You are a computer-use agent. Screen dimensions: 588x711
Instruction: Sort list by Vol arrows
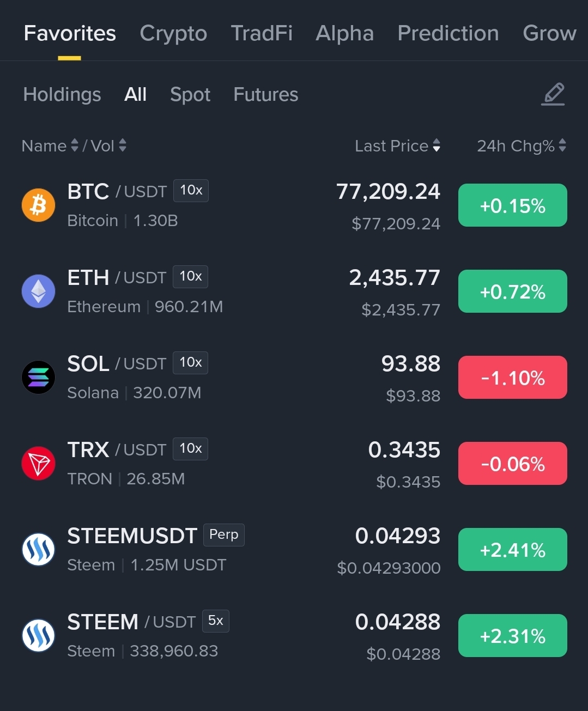[123, 145]
